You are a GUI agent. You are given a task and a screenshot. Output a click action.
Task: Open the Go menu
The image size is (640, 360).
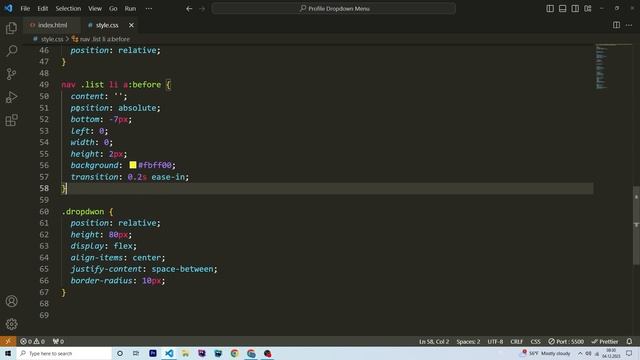113,9
